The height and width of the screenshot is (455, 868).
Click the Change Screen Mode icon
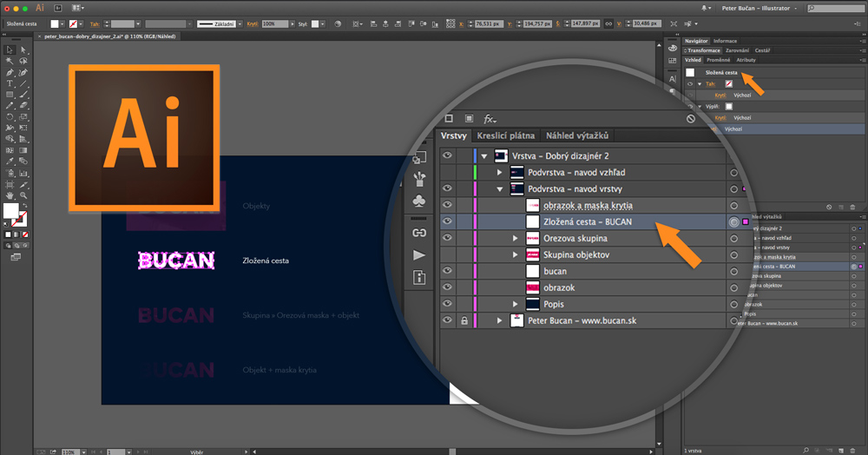click(x=16, y=257)
